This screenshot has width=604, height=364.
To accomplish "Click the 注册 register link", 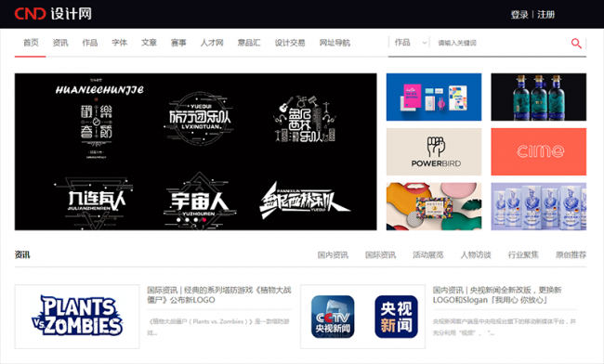I will [545, 15].
